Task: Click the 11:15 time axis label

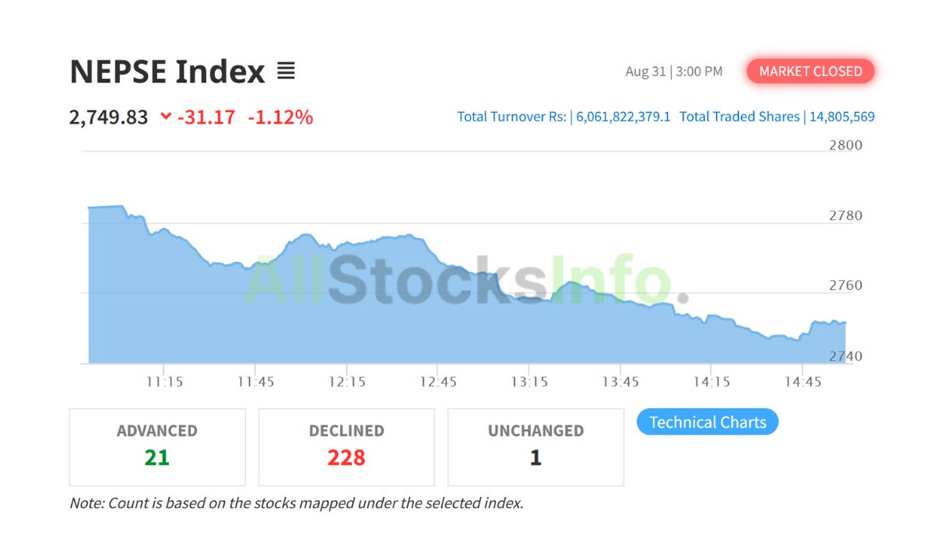Action: click(165, 381)
